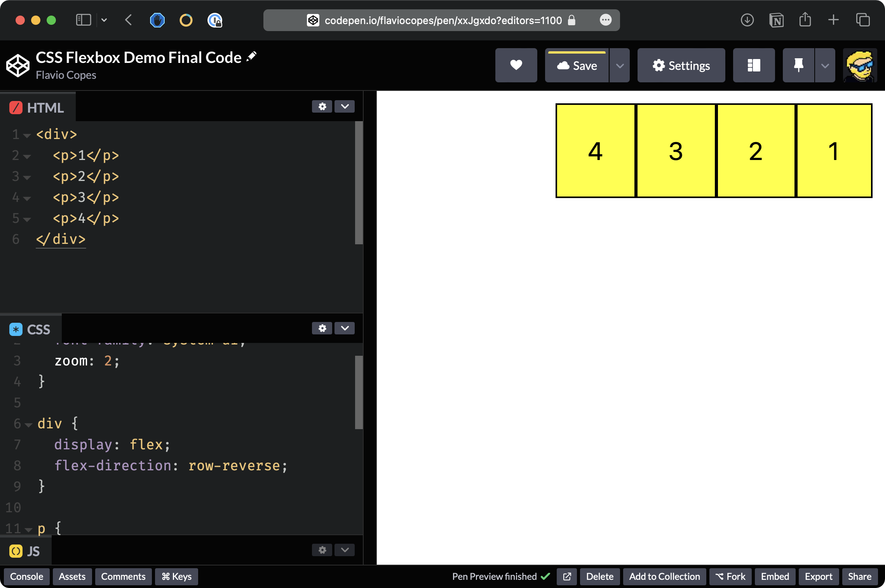This screenshot has width=885, height=588.
Task: Open CSS editor settings gear
Action: (x=322, y=328)
